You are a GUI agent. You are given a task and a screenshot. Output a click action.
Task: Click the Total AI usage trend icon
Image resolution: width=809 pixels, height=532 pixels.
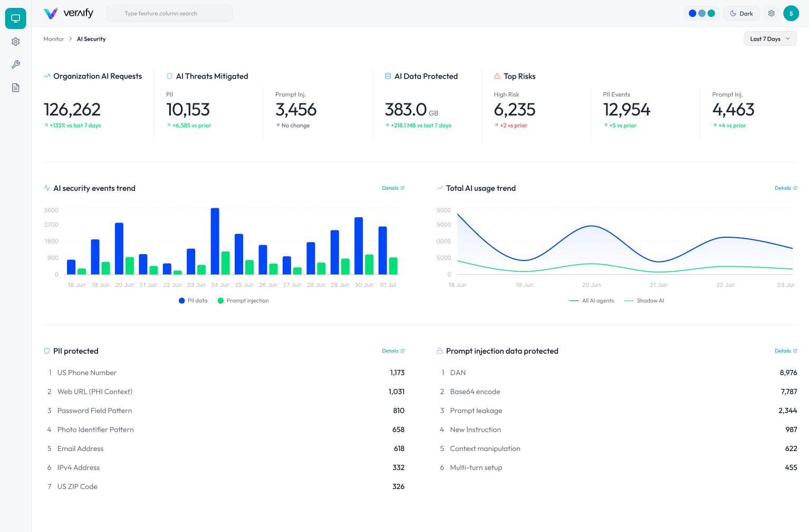coord(440,188)
